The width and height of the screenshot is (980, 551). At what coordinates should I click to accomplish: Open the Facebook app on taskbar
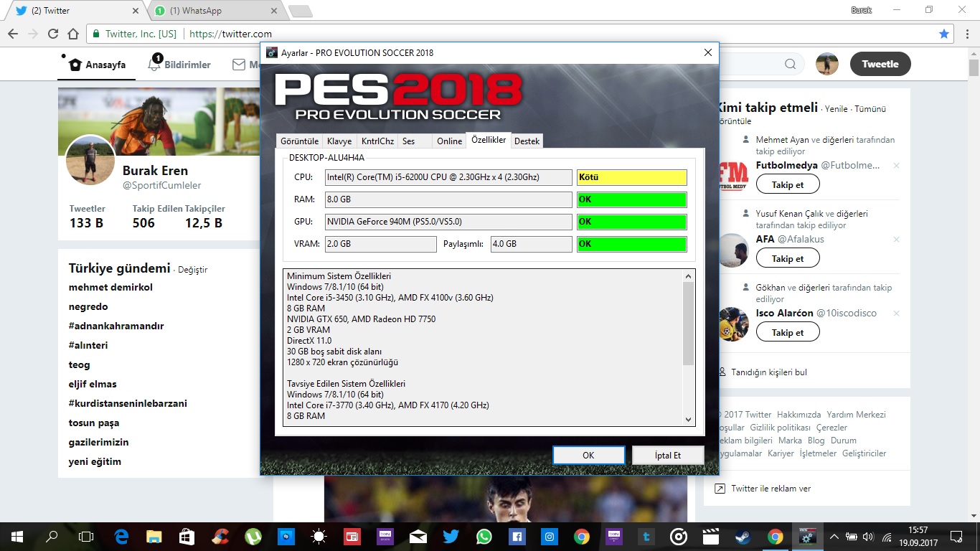517,536
